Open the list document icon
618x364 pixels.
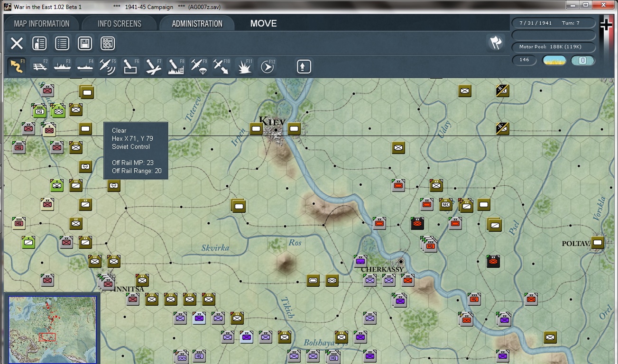coord(62,44)
